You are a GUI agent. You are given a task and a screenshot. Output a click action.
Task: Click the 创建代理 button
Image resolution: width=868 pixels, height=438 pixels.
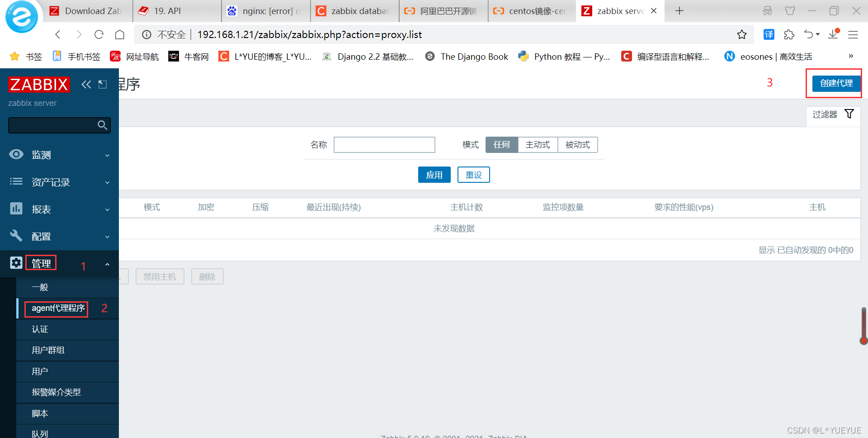(x=836, y=83)
